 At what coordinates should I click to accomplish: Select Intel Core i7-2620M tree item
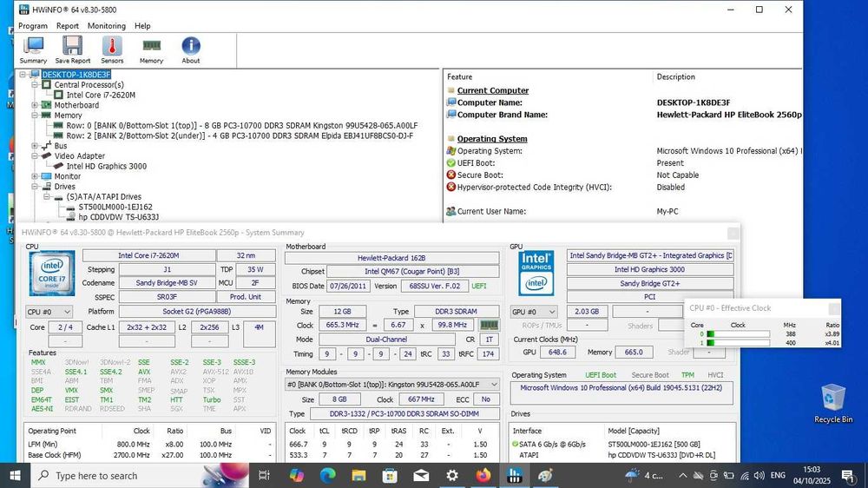101,95
